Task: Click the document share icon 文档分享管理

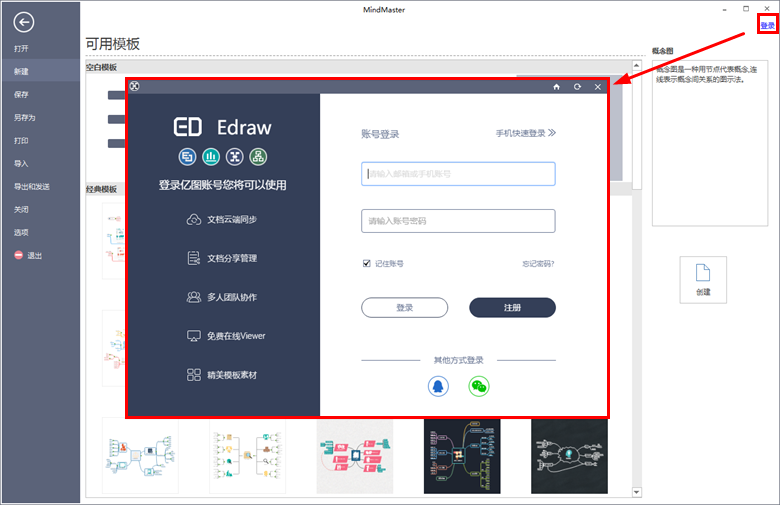Action: 194,258
